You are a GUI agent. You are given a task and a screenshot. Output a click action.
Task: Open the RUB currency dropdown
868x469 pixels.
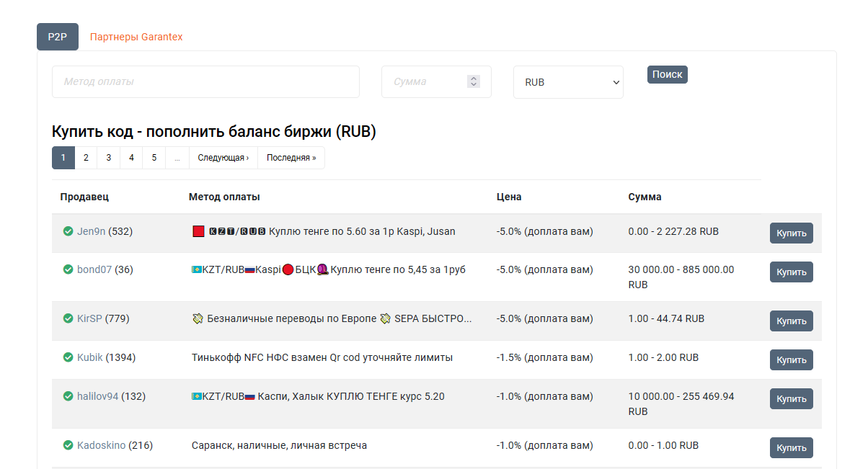click(x=568, y=82)
